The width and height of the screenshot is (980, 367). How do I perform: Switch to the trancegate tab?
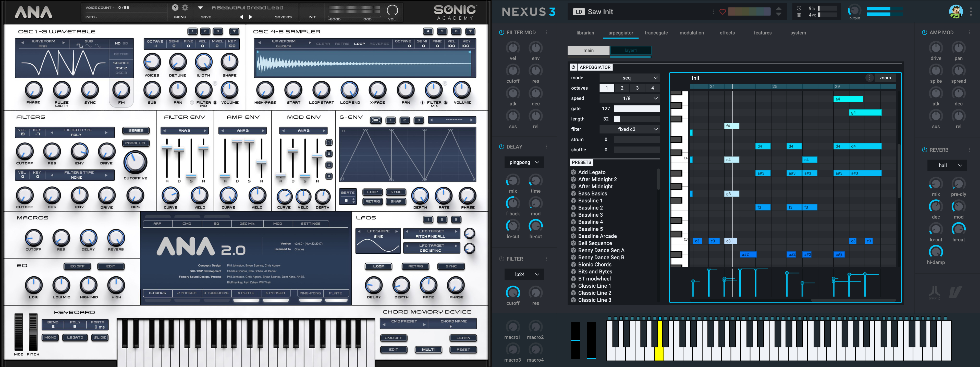[656, 33]
